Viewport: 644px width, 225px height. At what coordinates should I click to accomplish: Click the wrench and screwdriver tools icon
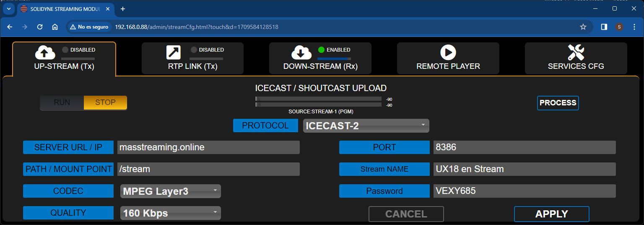pyautogui.click(x=576, y=52)
